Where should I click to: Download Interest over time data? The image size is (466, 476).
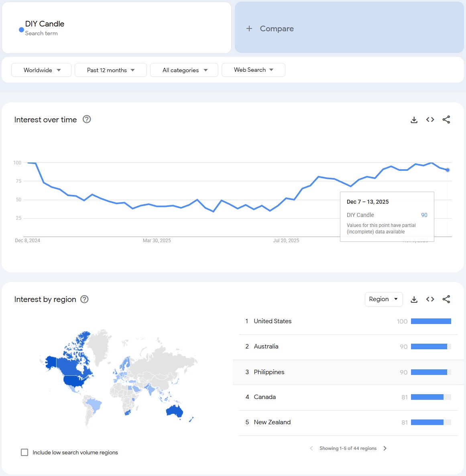(414, 120)
